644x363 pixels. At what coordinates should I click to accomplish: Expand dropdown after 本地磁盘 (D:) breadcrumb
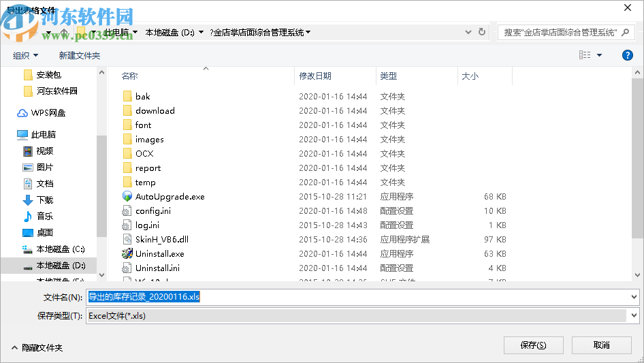[x=202, y=32]
